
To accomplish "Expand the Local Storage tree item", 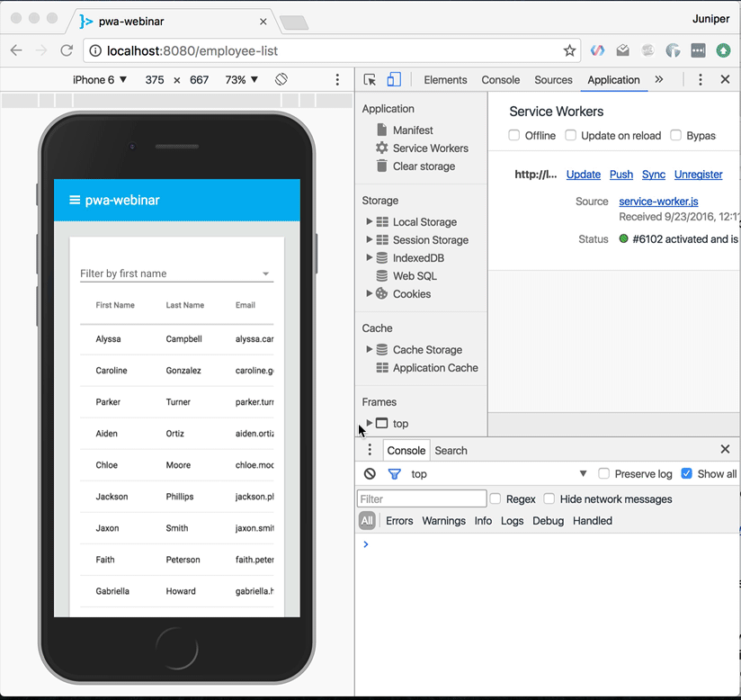I will [x=369, y=222].
